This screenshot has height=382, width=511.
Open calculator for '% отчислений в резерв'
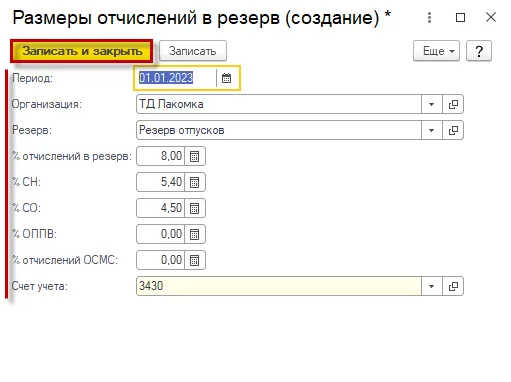pyautogui.click(x=195, y=156)
